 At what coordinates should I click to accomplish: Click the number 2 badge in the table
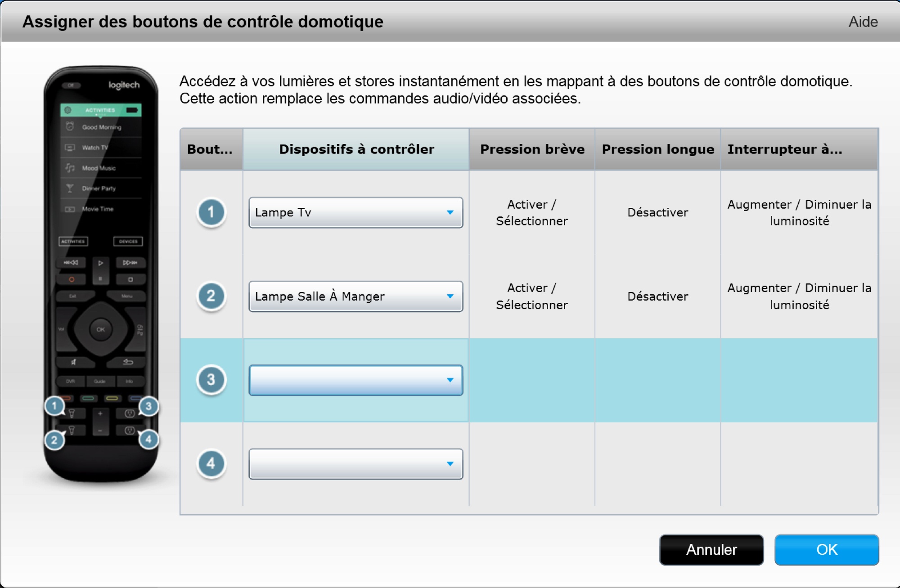click(211, 296)
